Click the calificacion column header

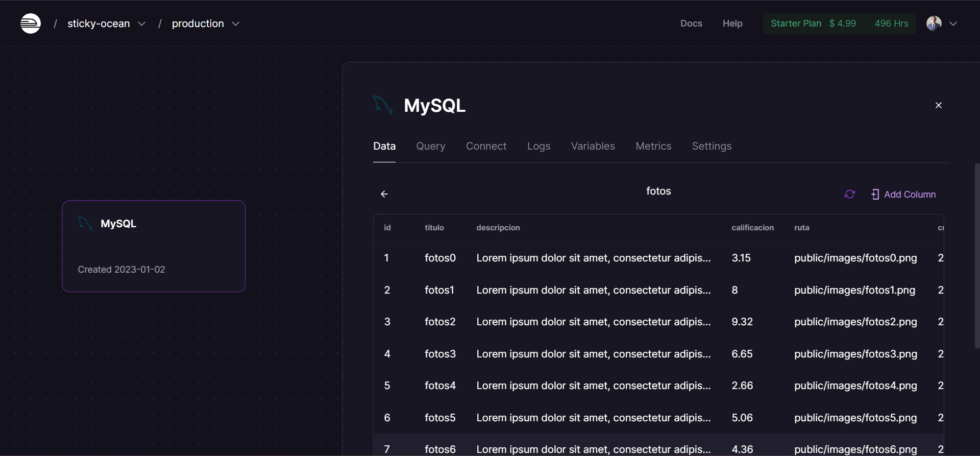tap(752, 228)
